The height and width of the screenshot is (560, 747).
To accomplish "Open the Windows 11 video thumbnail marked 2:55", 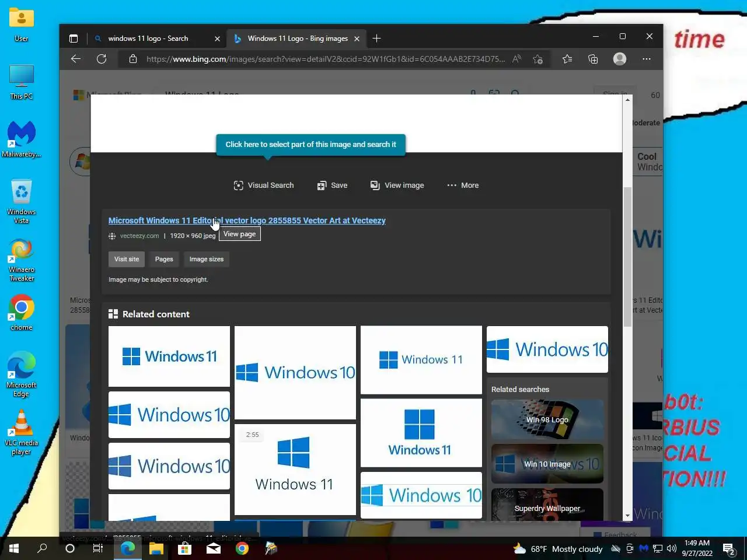I will click(x=295, y=470).
